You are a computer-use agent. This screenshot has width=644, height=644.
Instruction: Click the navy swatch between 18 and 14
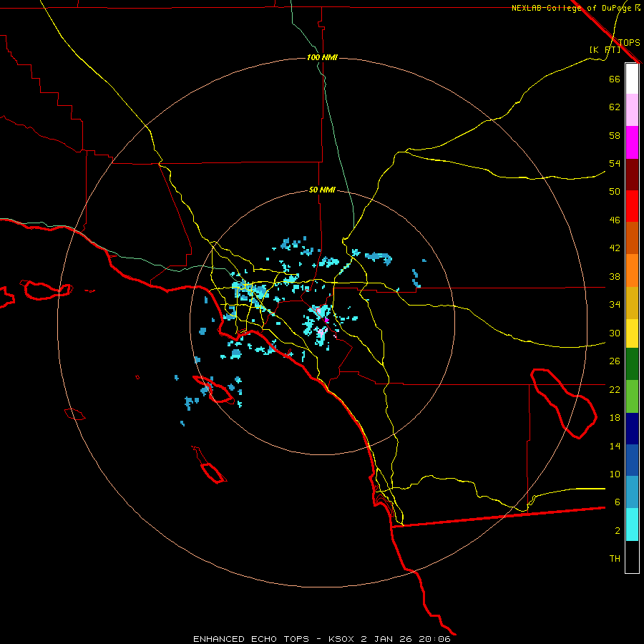[632, 429]
